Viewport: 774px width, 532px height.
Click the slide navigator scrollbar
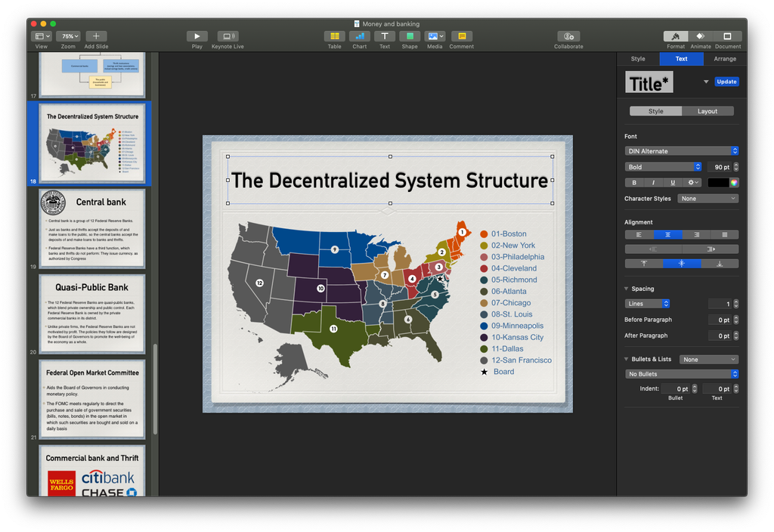(x=156, y=389)
